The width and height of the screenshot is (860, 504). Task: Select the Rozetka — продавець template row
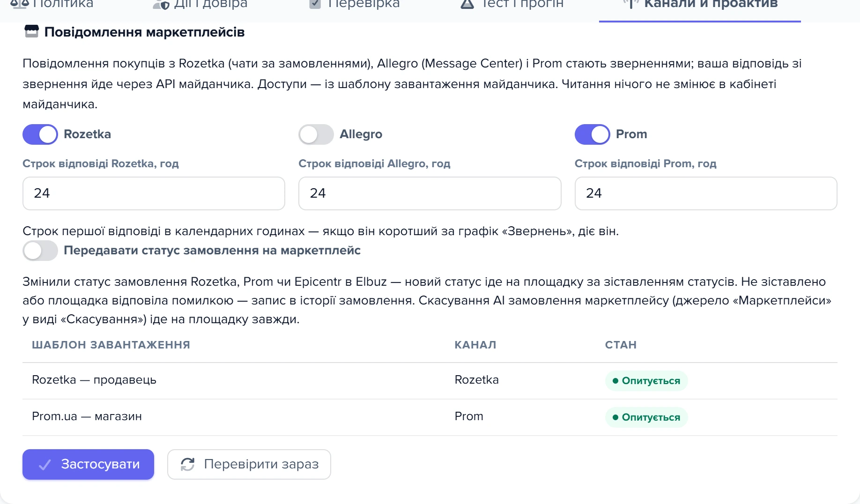tap(430, 380)
